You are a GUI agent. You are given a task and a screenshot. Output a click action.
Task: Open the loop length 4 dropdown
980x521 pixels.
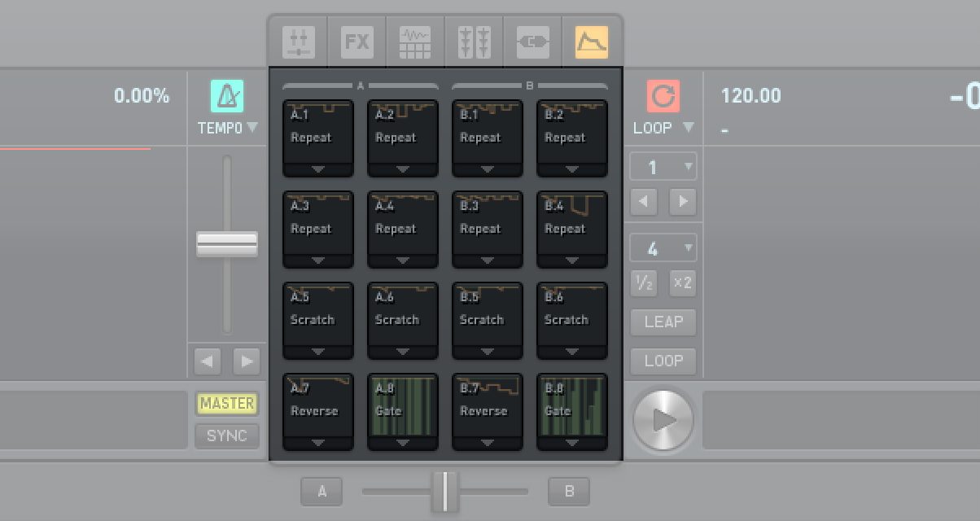[663, 248]
